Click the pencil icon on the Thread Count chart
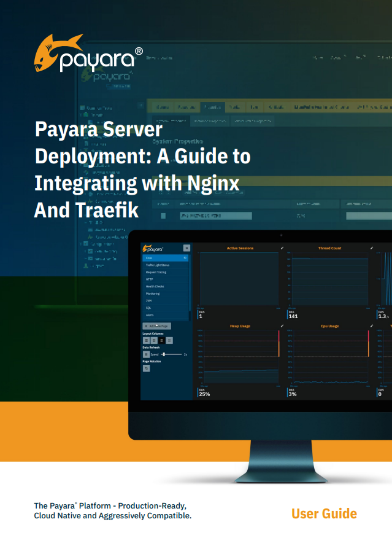Image resolution: width=392 pixels, height=546 pixels. (x=372, y=248)
